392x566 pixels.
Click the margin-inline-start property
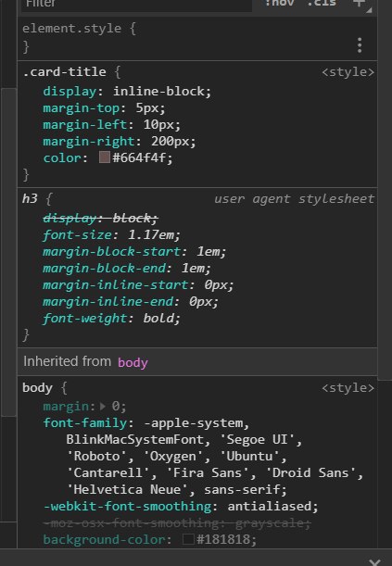point(116,284)
